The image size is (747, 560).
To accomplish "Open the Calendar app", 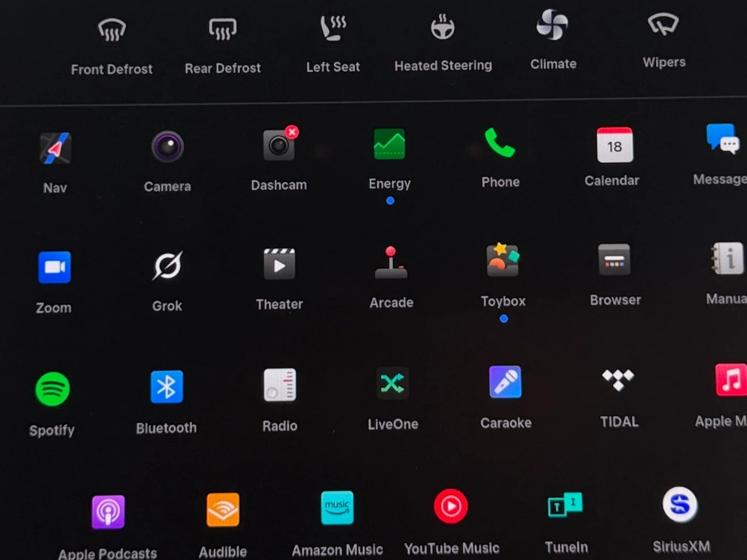I will [x=615, y=145].
